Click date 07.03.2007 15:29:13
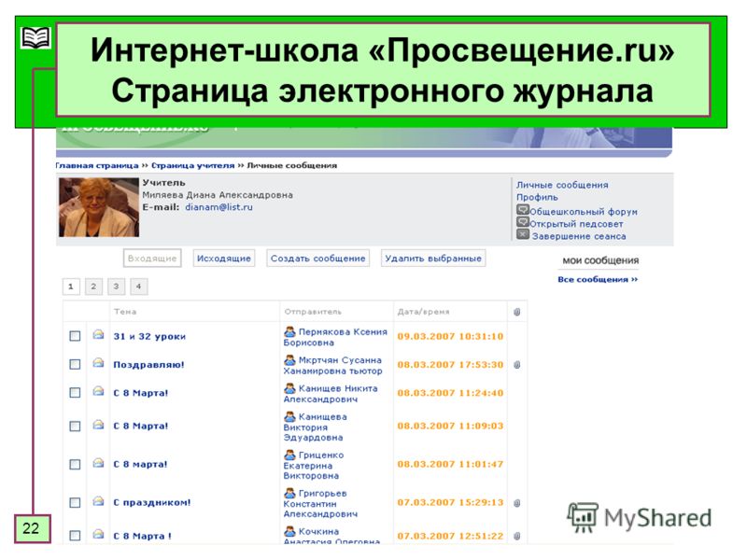This screenshot has width=747, height=560. (450, 502)
